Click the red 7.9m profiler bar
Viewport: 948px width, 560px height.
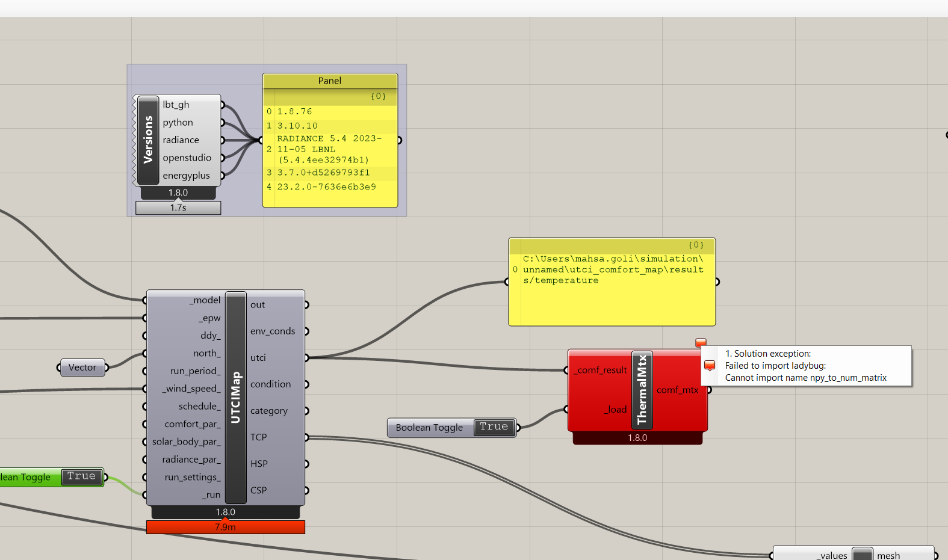coord(226,528)
